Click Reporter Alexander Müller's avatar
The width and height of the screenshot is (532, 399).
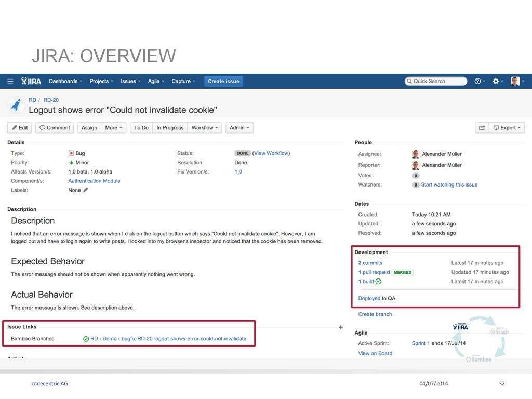[416, 165]
